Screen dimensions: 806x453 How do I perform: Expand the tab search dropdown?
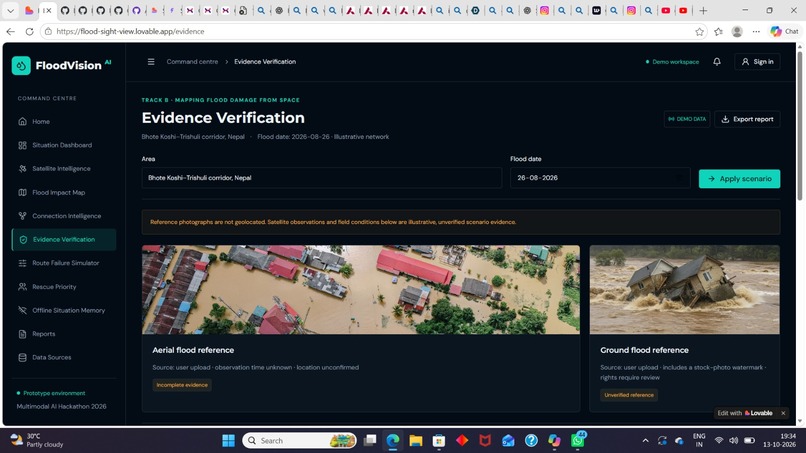(x=10, y=10)
